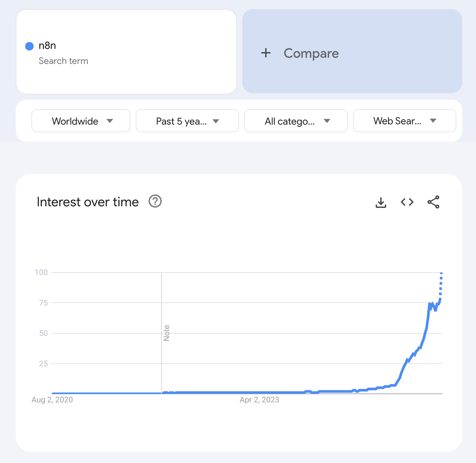Image resolution: width=476 pixels, height=463 pixels.
Task: Click the 50 value on y-axis
Action: pyautogui.click(x=44, y=333)
